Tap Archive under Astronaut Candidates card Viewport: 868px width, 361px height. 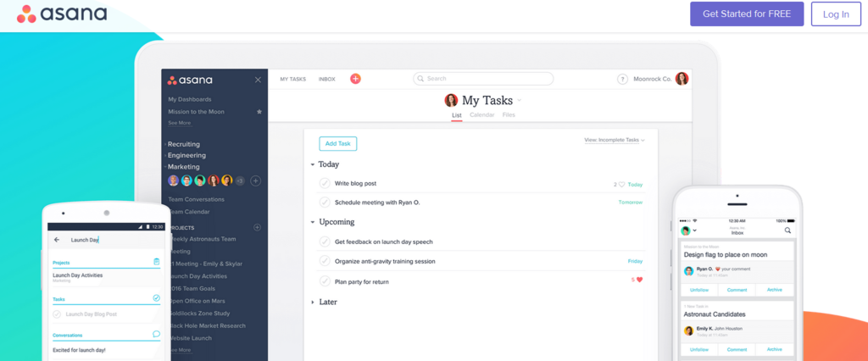tap(775, 349)
